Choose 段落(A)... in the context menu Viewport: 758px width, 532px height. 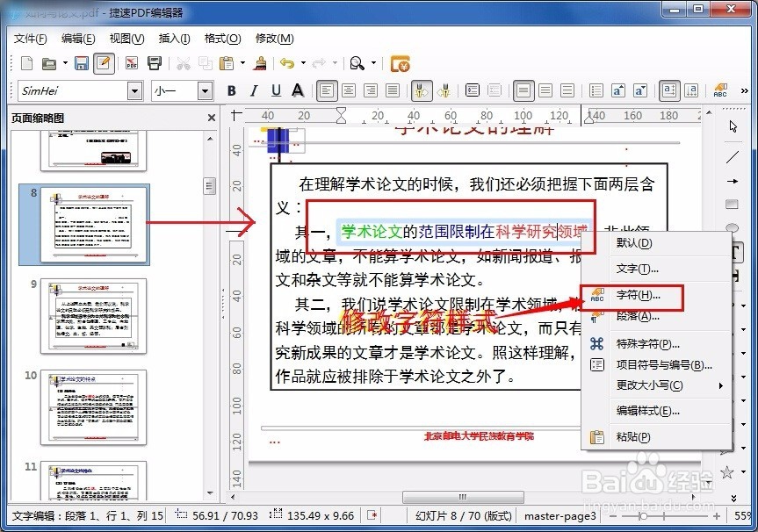click(x=656, y=316)
